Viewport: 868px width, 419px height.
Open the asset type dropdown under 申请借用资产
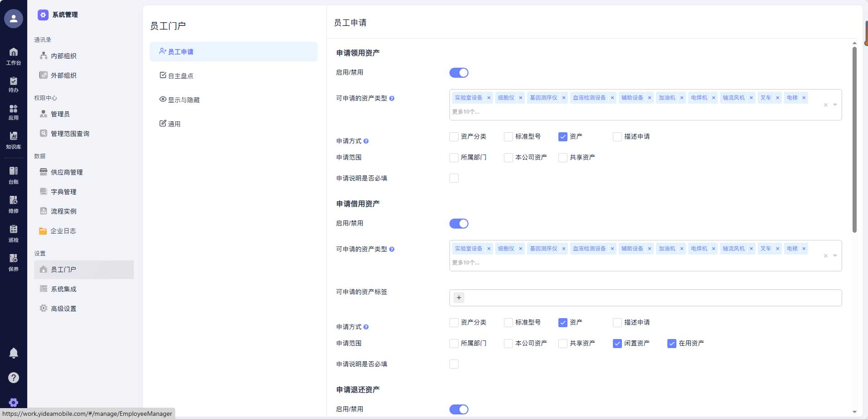834,255
